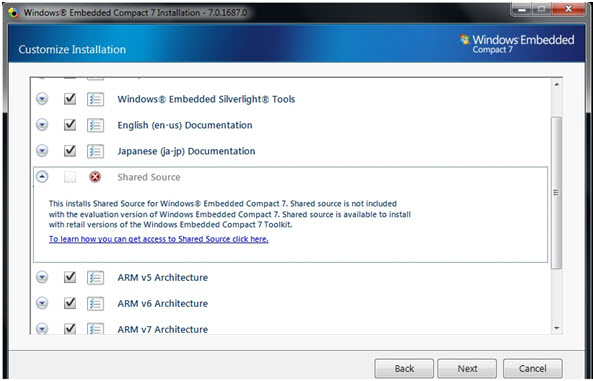Uncheck Japanese (ja-jp) Documentation checkbox
The image size is (593, 381).
click(70, 151)
